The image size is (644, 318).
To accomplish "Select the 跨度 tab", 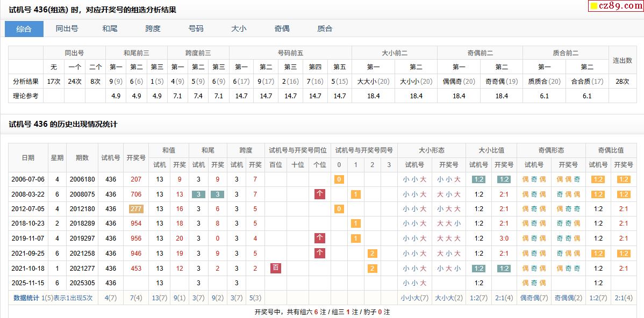I will click(x=153, y=29).
